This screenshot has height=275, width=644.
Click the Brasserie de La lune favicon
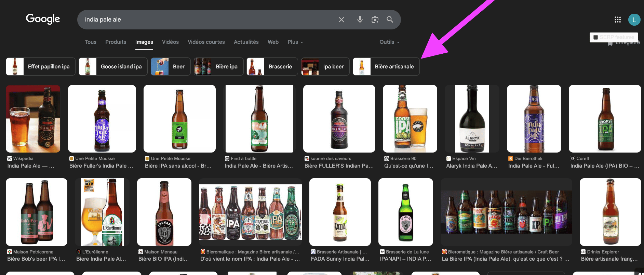coord(383,252)
